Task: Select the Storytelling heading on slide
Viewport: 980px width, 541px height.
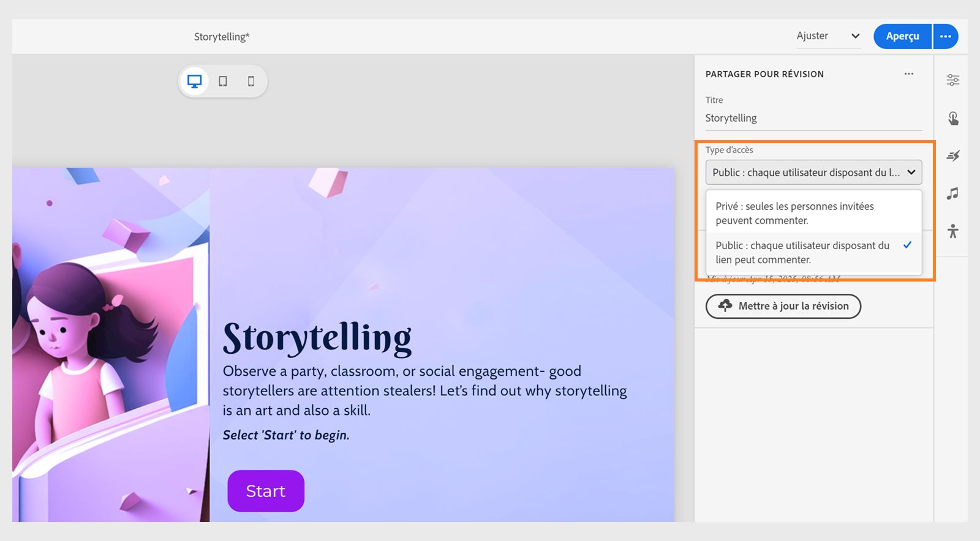Action: click(x=317, y=338)
